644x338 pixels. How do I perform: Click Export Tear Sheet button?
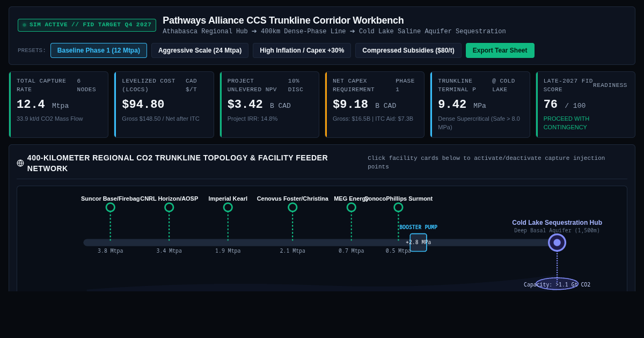coord(500,50)
